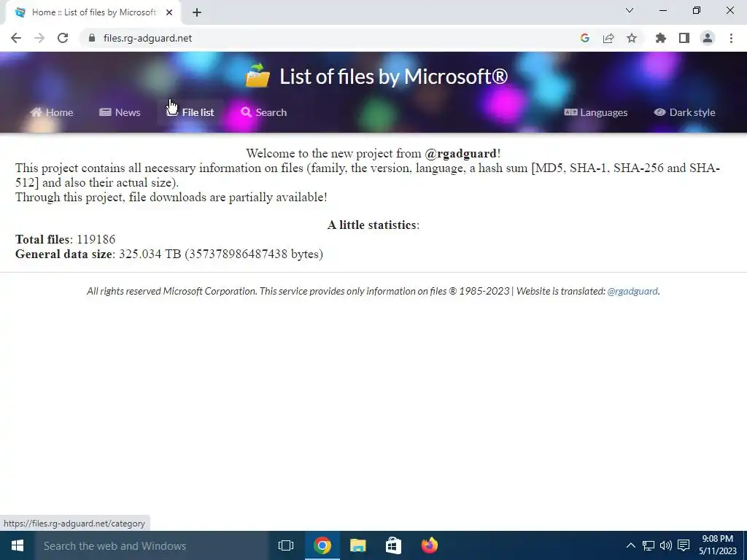
Task: Open the Languages menu
Action: coord(596,112)
